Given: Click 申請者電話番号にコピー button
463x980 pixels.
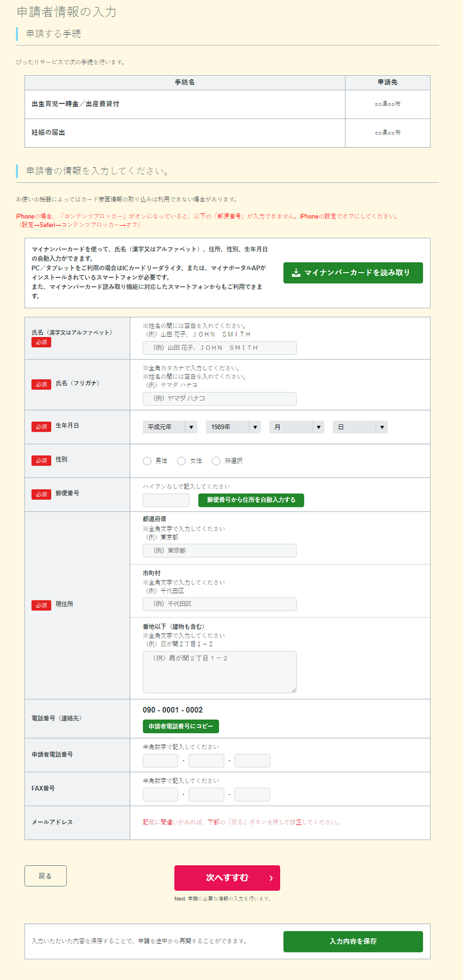Looking at the screenshot, I should point(181,726).
